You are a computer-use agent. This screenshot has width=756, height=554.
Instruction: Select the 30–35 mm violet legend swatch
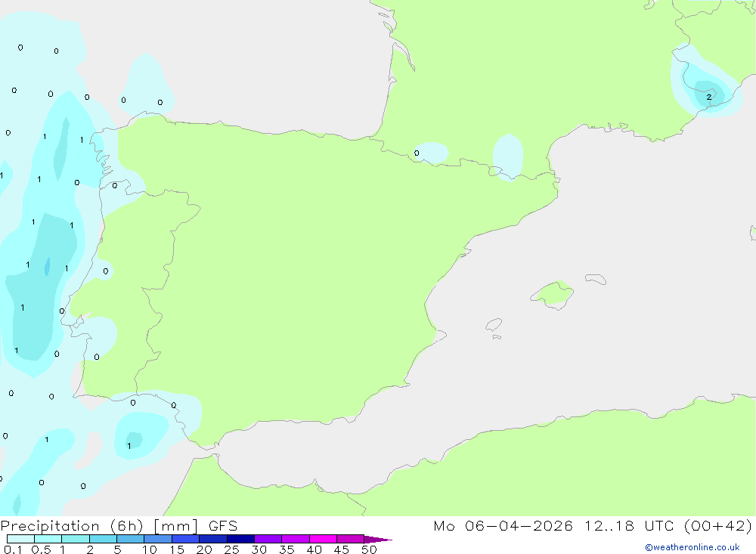pos(268,539)
